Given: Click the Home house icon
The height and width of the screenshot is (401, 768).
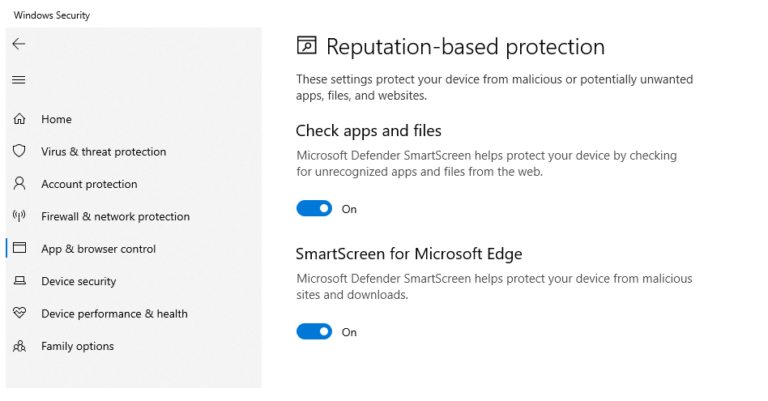Looking at the screenshot, I should tap(19, 118).
